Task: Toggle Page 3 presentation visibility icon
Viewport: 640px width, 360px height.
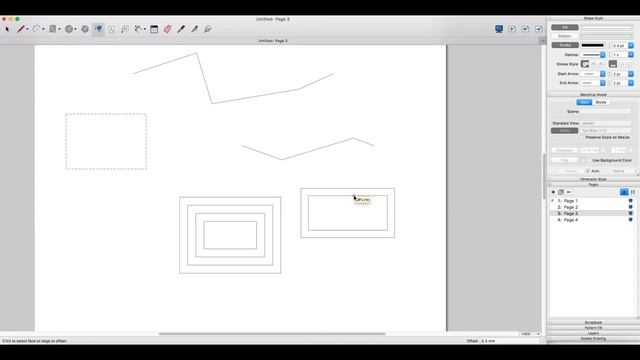Action: pyautogui.click(x=630, y=213)
